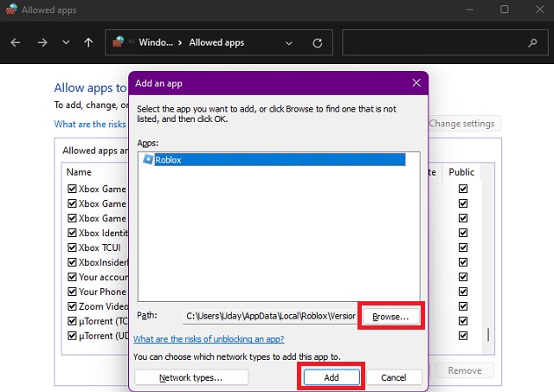Toggle the XboxInsider checkbox
Image resolution: width=554 pixels, height=392 pixels.
click(72, 262)
